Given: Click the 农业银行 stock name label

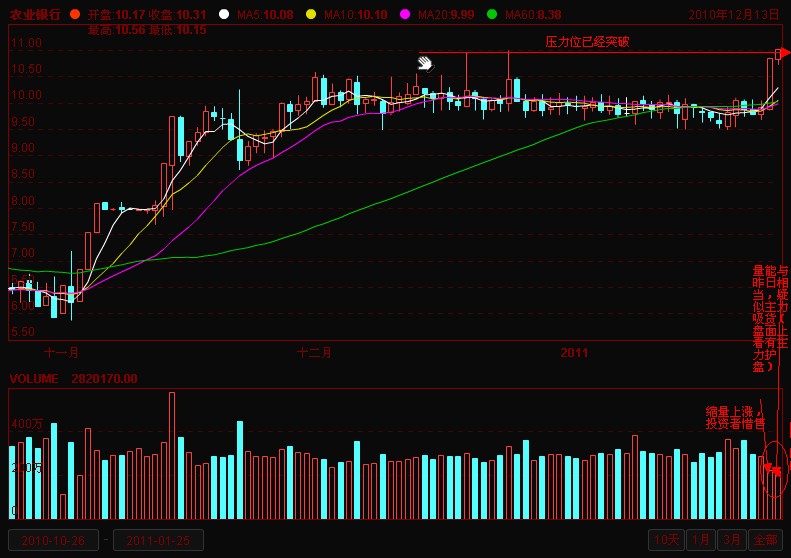Looking at the screenshot, I should click(35, 15).
